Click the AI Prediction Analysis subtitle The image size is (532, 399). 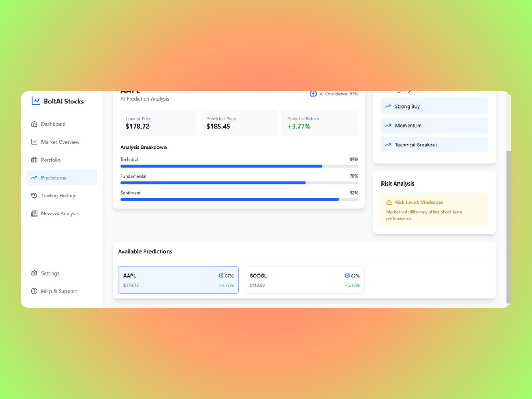[145, 99]
